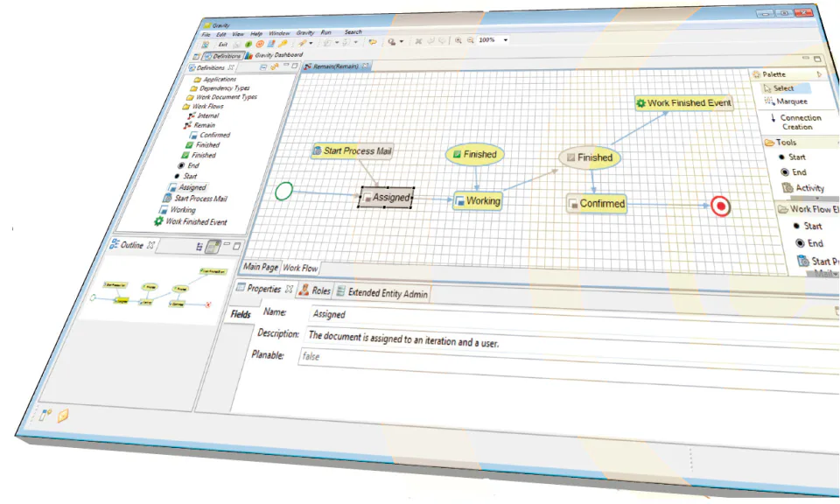
Task: Click the red end node on canvas
Action: pos(720,206)
